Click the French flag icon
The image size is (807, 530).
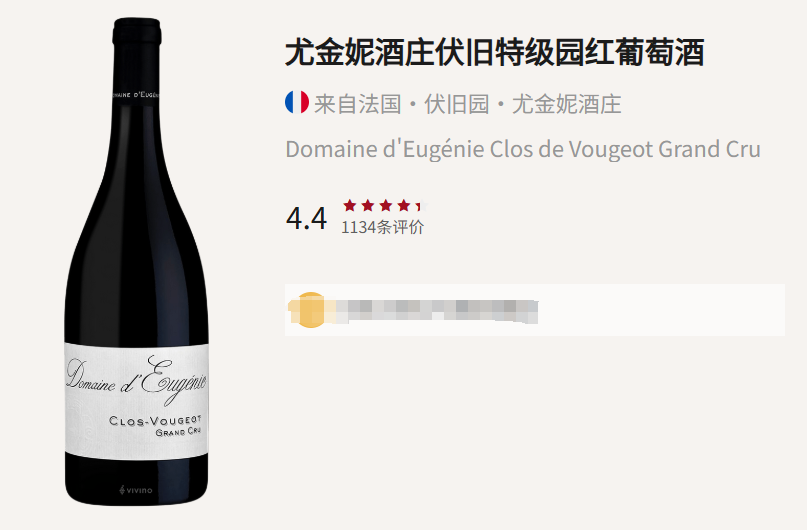pos(297,102)
